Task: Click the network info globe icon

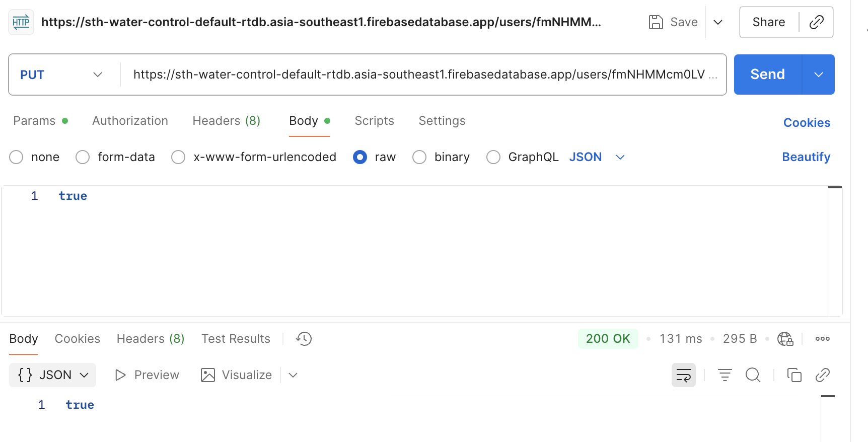Action: [x=785, y=339]
